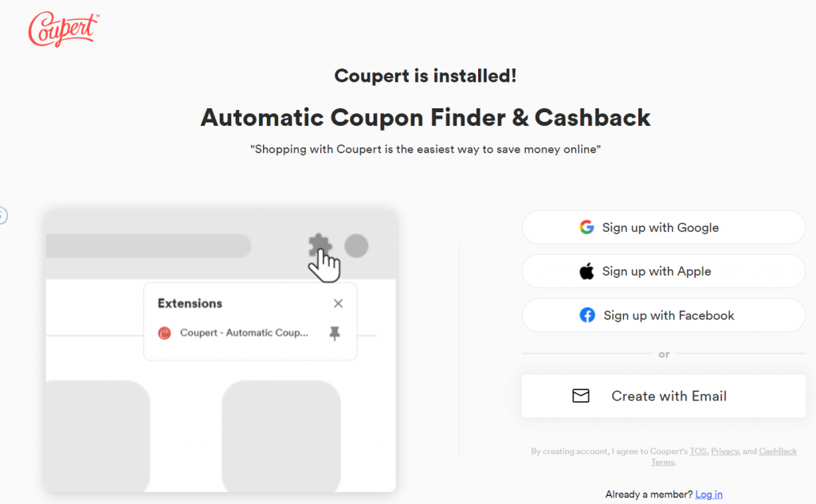
Task: Click the gray profile avatar circle
Action: tap(356, 245)
